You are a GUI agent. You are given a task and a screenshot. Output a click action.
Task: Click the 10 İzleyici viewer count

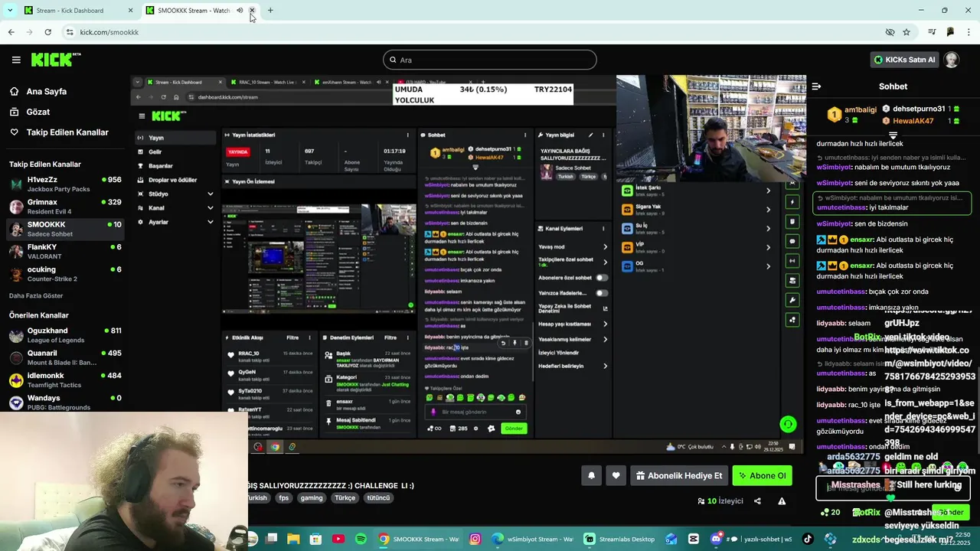(720, 501)
